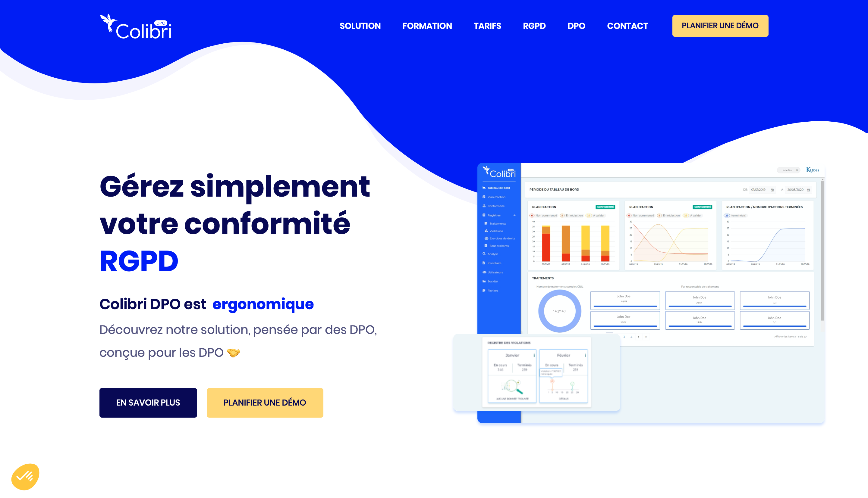868x498 pixels.
Task: Click the EN SAVOIR PLUS button
Action: (148, 402)
